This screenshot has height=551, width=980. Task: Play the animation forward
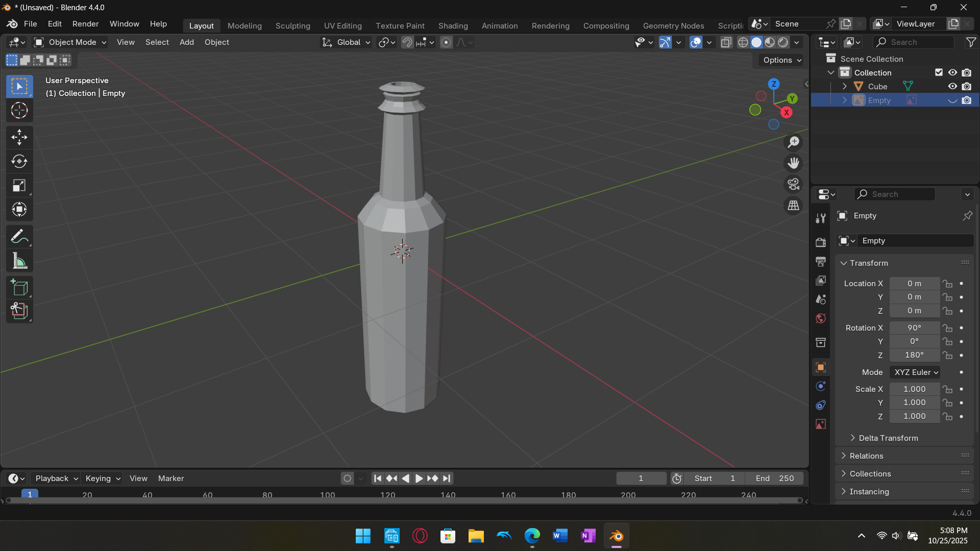(419, 479)
